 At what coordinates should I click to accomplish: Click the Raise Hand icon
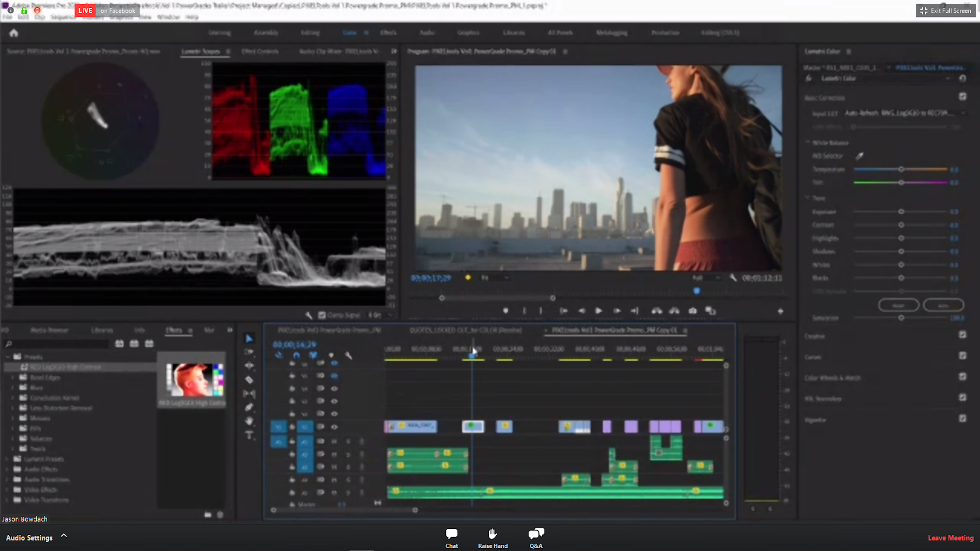tap(492, 537)
